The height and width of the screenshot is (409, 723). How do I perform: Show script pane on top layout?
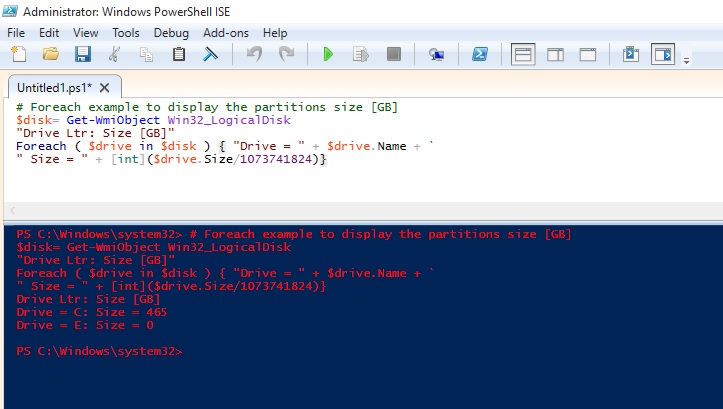tap(523, 54)
